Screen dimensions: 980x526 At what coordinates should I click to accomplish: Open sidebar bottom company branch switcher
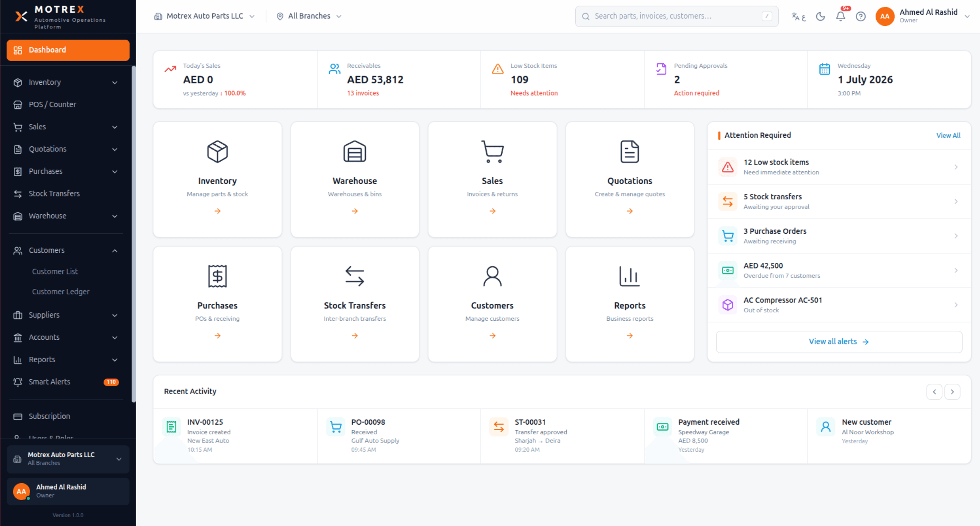68,459
